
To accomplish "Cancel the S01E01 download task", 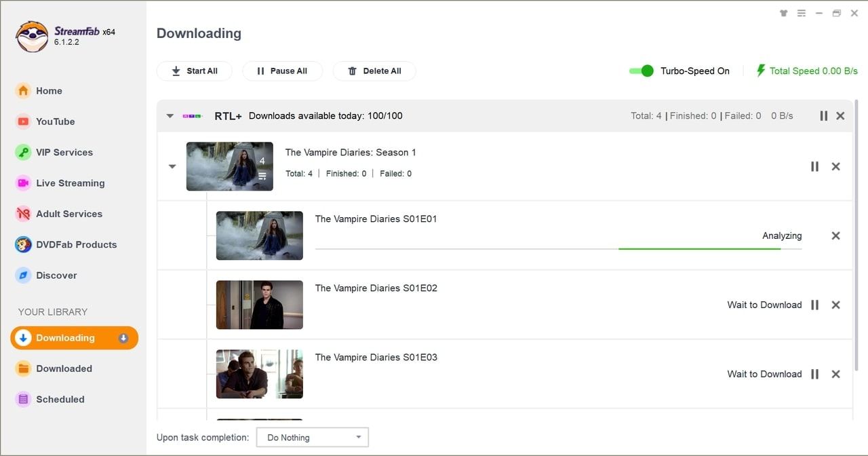I will 835,235.
